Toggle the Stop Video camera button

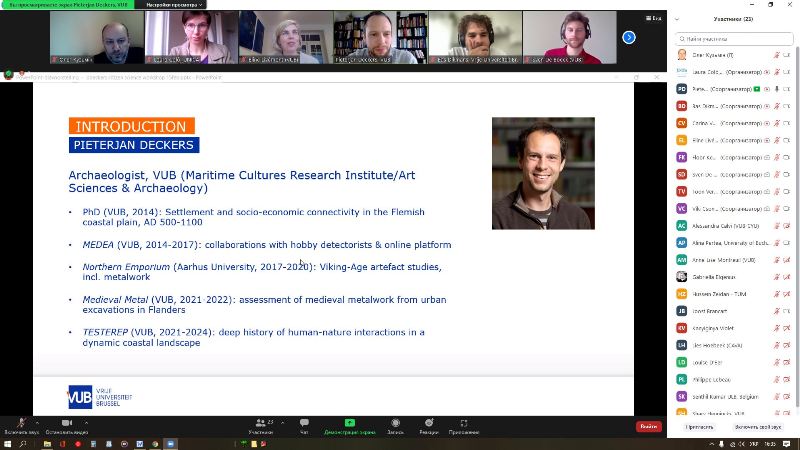tap(68, 424)
